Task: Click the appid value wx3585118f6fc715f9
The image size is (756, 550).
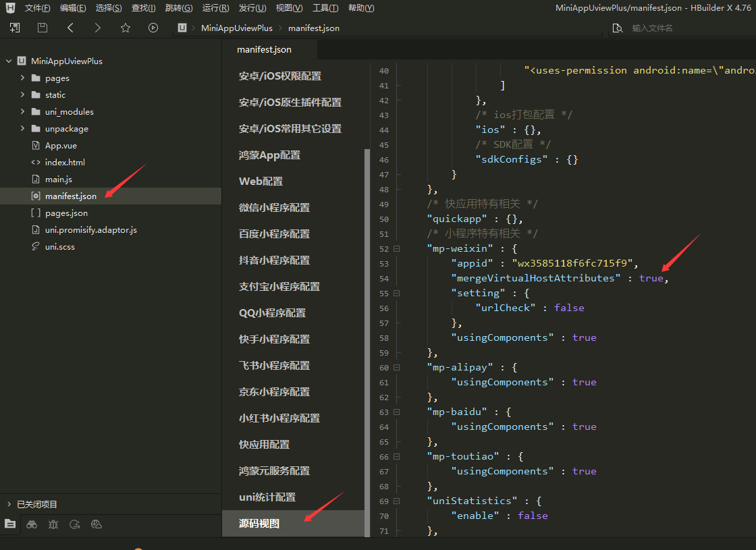Action: click(572, 263)
